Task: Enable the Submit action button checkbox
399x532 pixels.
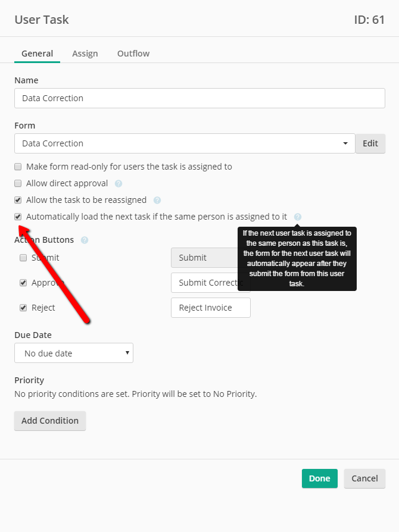Action: coord(23,258)
